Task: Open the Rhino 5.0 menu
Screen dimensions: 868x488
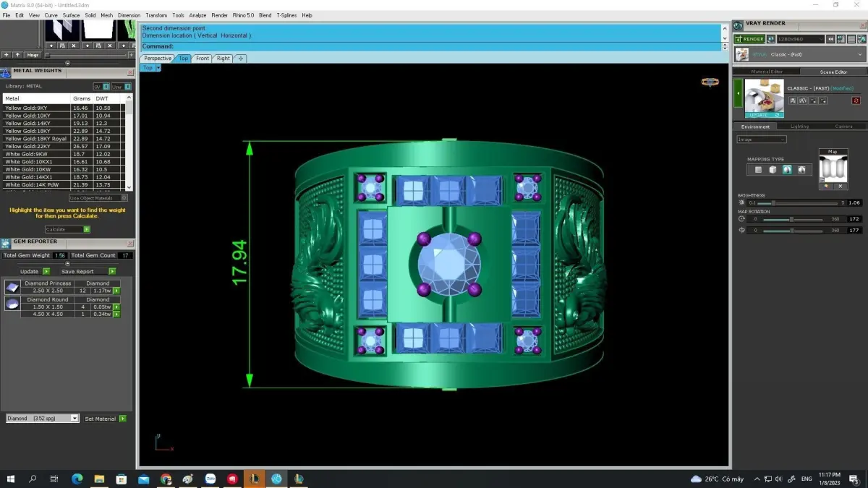Action: (242, 15)
